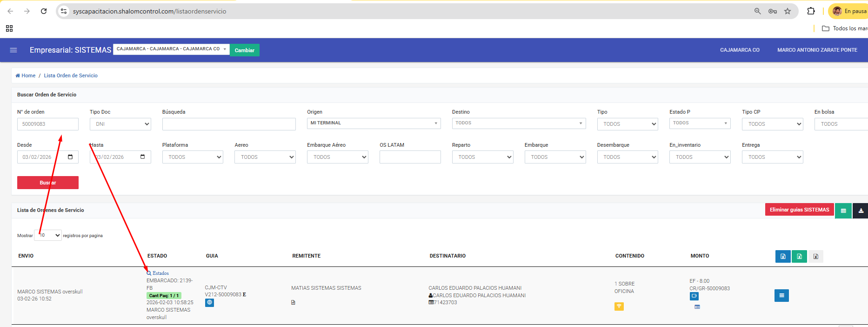
Task: Click the yellow wifi icon under contenido
Action: [619, 307]
